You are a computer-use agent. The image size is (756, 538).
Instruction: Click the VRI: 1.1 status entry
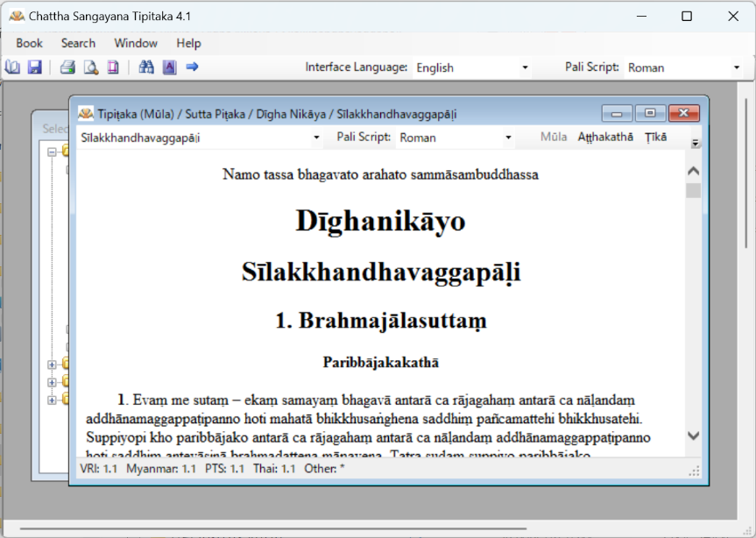coord(99,469)
